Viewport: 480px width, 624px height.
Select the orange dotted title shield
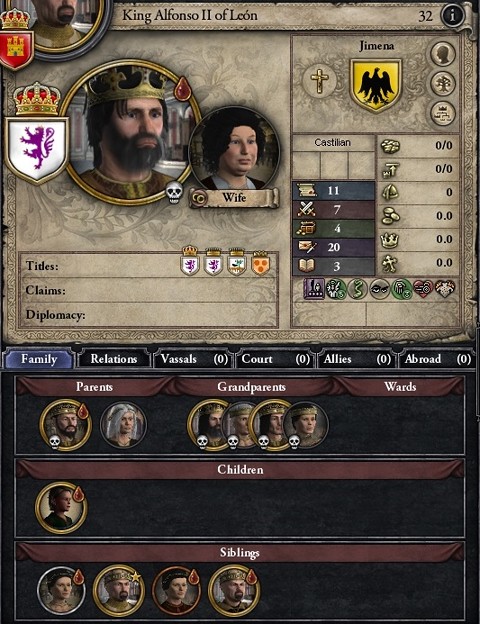coord(260,263)
